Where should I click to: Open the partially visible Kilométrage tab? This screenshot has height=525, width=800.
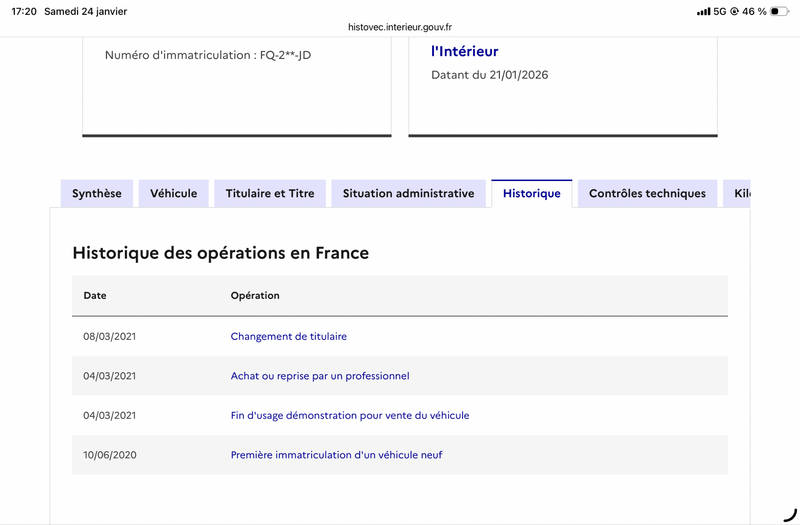[x=739, y=194]
